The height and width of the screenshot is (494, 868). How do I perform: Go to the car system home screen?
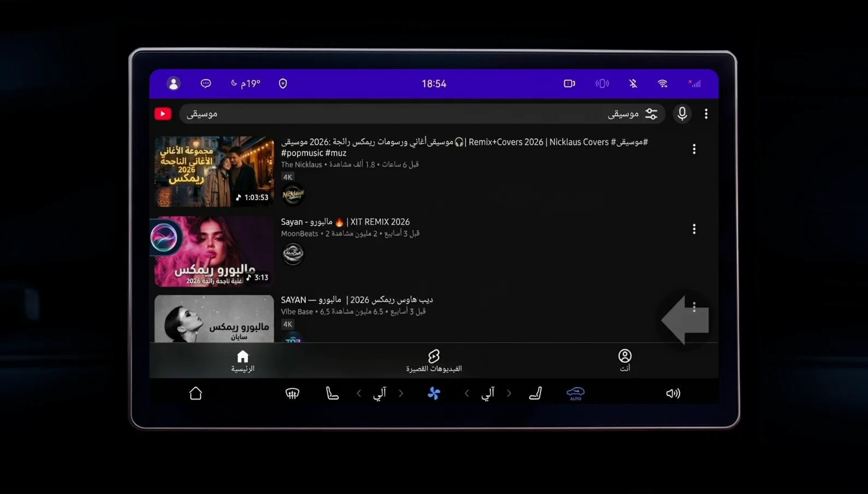click(195, 393)
